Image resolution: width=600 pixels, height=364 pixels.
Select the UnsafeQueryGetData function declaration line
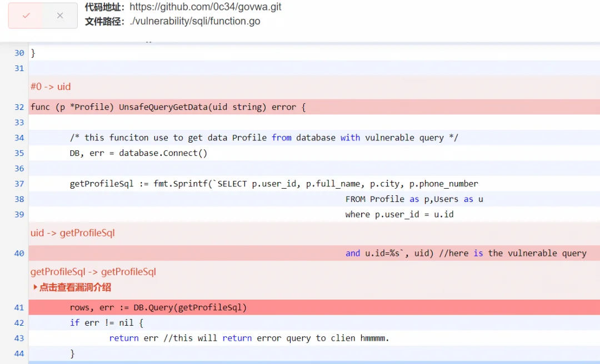[314, 107]
